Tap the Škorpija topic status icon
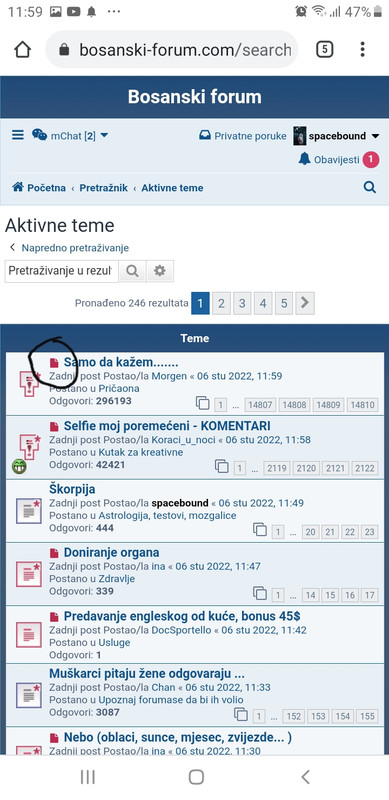Image resolution: width=389 pixels, height=800 pixels. click(x=29, y=511)
